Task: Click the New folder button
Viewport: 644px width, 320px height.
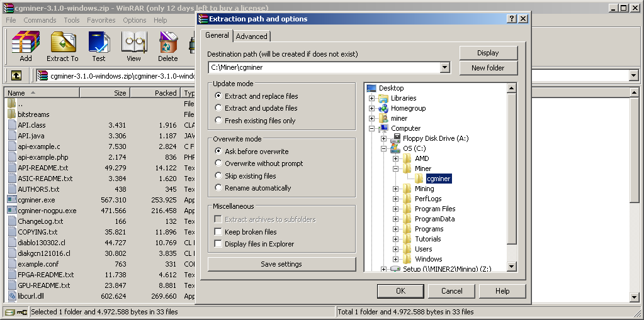Action: (x=488, y=68)
